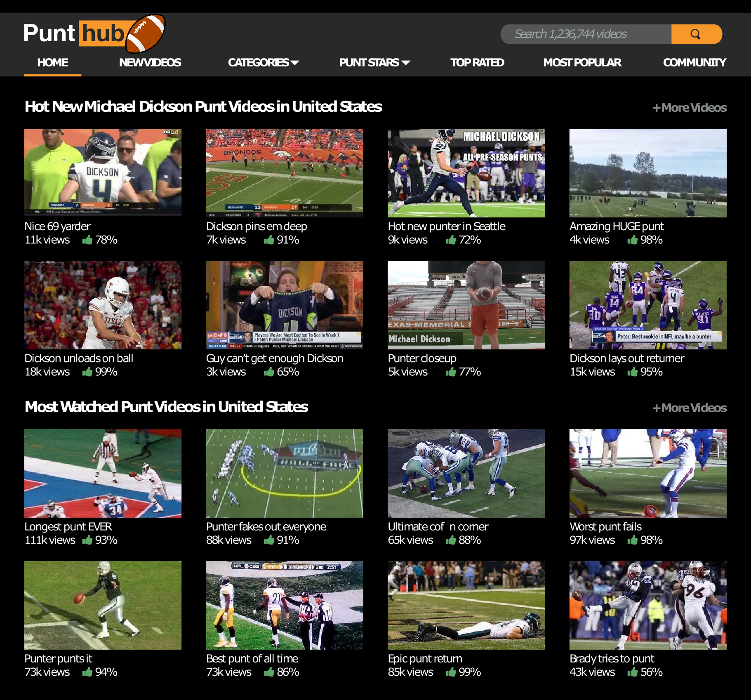Screen dimensions: 751x700
Task: Click thumbs-up icon under Dickson pins em deep
Action: 269,240
